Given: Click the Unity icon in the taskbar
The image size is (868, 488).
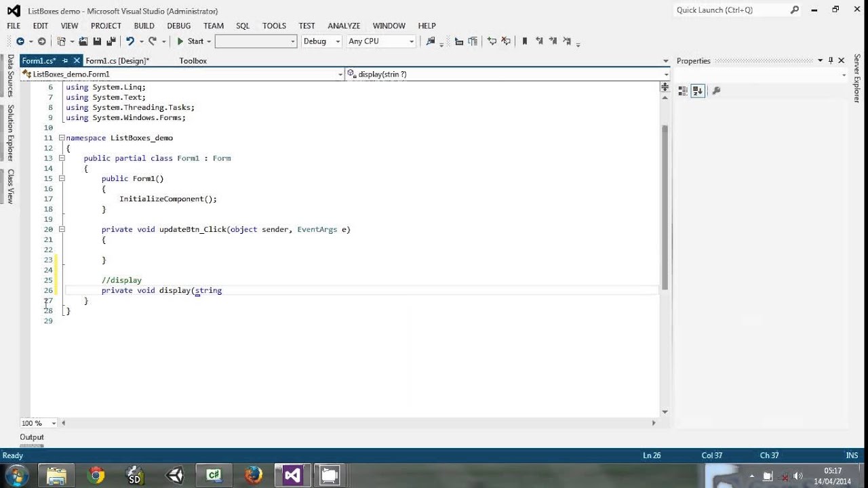Looking at the screenshot, I should pos(175,476).
